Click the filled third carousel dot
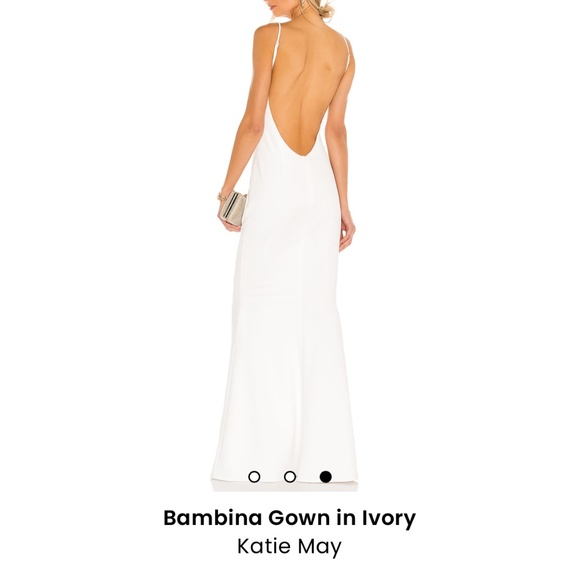 tap(325, 477)
